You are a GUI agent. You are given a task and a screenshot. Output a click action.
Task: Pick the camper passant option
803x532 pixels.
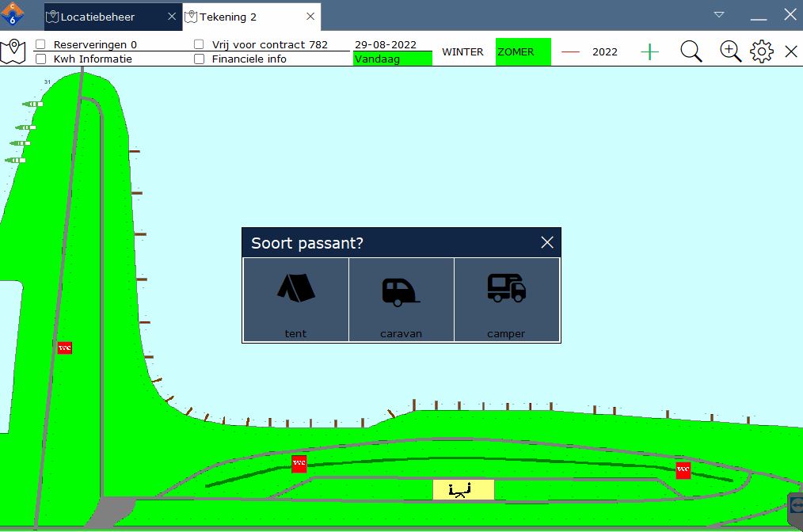506,299
